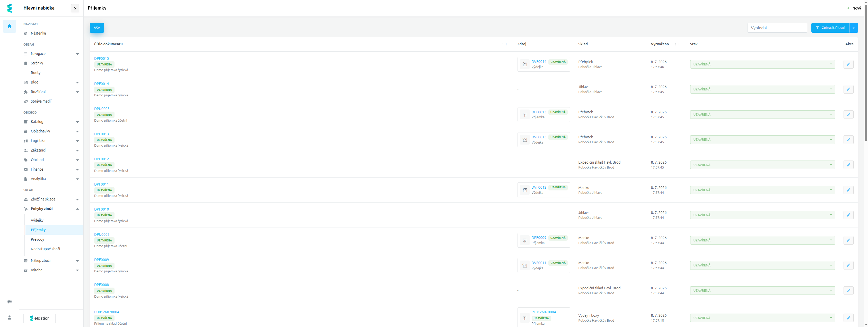This screenshot has width=868, height=327.
Task: Open the Stav dropdown for DPF0015
Action: pyautogui.click(x=762, y=64)
